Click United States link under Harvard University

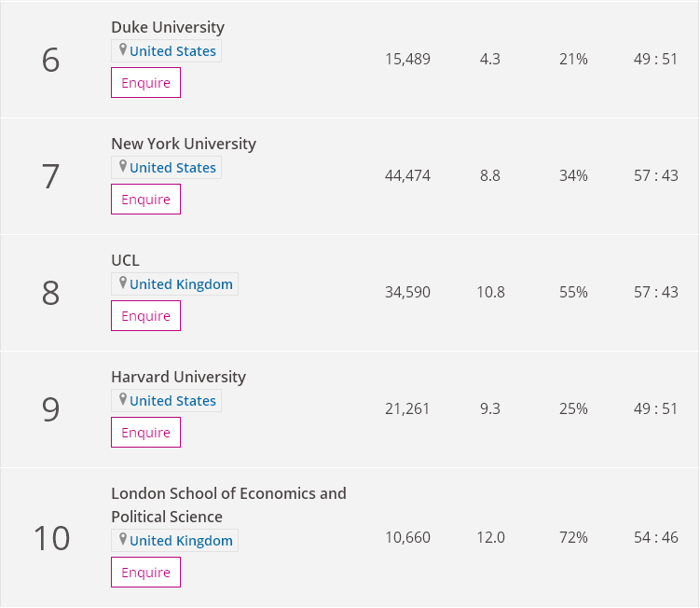172,401
